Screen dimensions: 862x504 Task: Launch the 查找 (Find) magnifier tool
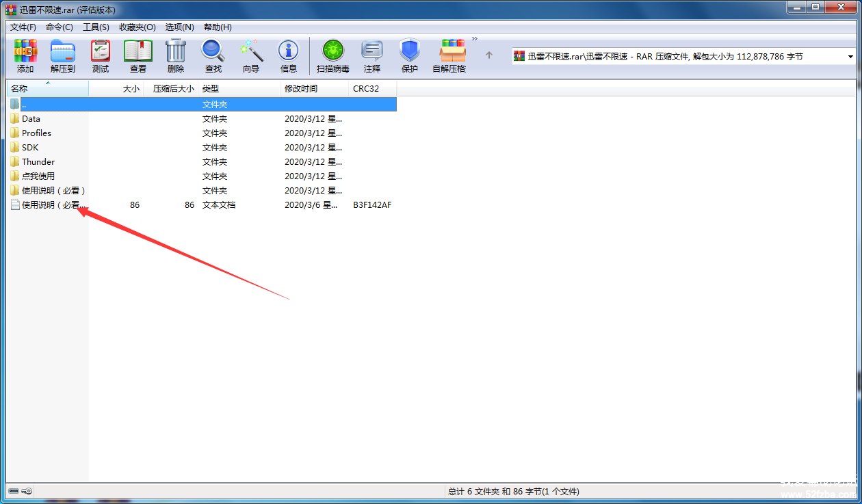pos(213,56)
